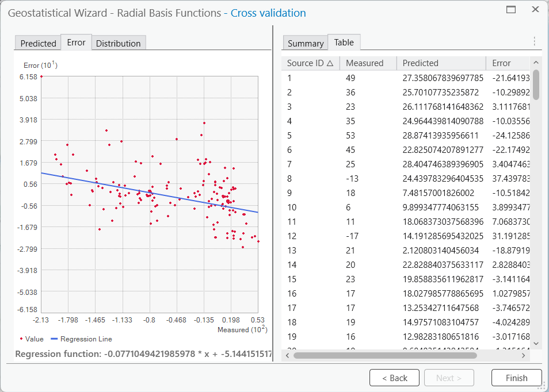Close the Geostatistical Wizard window

535,9
